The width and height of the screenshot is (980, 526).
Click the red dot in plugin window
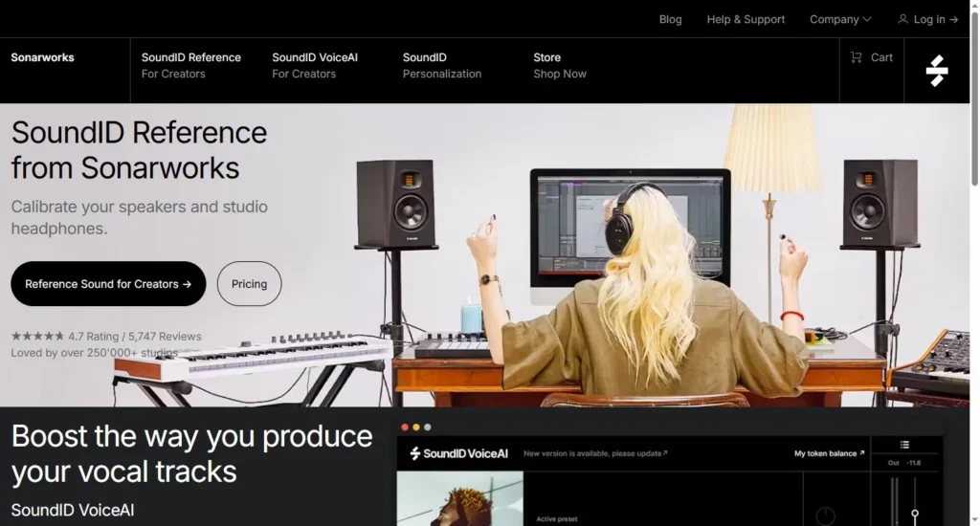405,427
